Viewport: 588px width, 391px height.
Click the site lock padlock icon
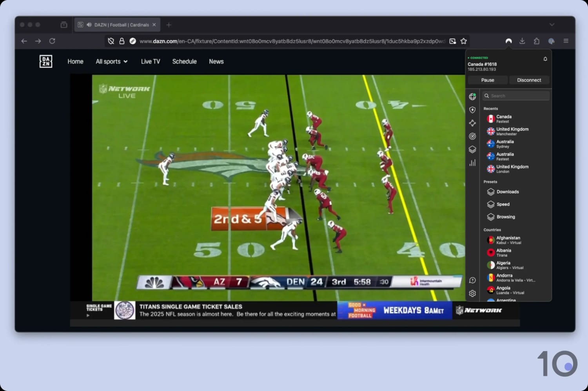pos(122,41)
